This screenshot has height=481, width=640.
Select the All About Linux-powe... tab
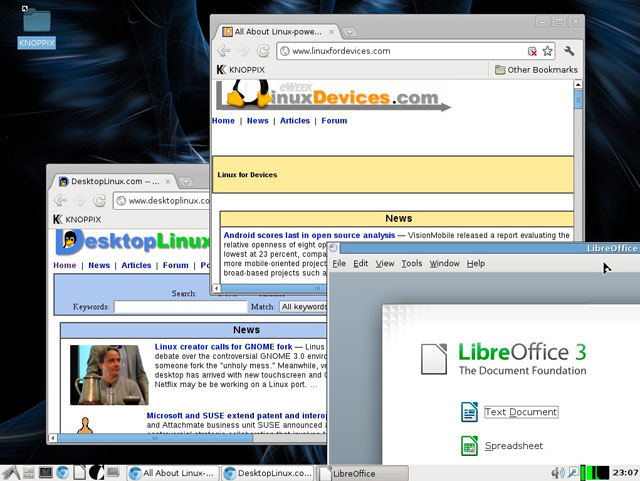click(278, 32)
